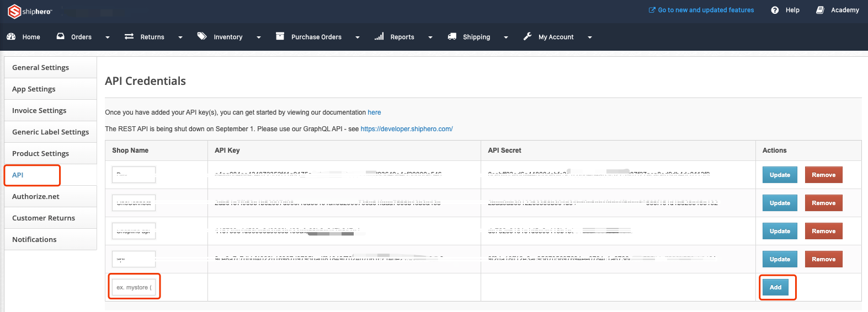Click the Reports bar chart icon

[379, 36]
